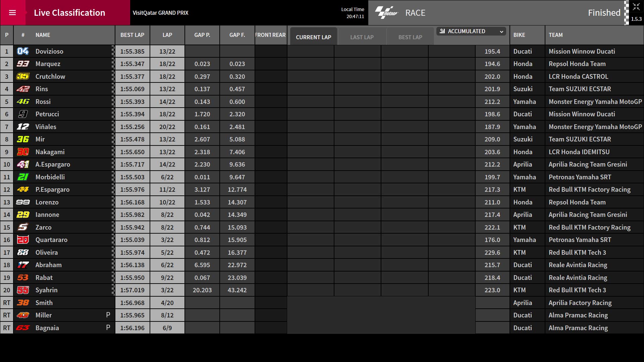Select rider name Rossi
This screenshot has height=362, width=644.
[43, 102]
